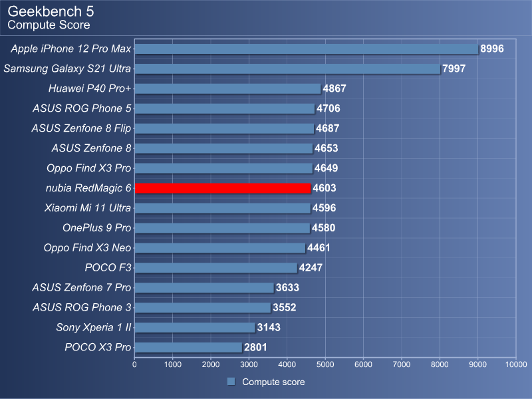Image resolution: width=532 pixels, height=399 pixels.
Task: Select the POCO F3 bar
Action: coord(215,268)
